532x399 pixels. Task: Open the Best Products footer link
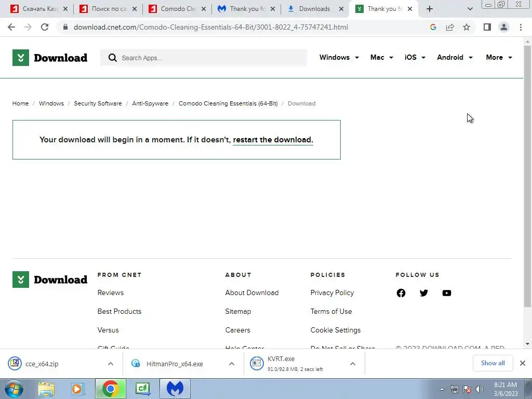[119, 312]
